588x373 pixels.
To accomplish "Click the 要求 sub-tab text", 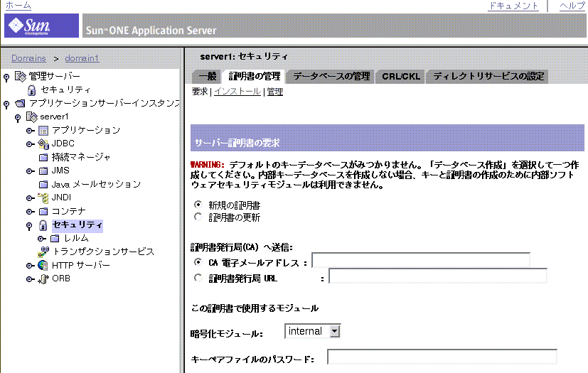I will click(x=200, y=92).
